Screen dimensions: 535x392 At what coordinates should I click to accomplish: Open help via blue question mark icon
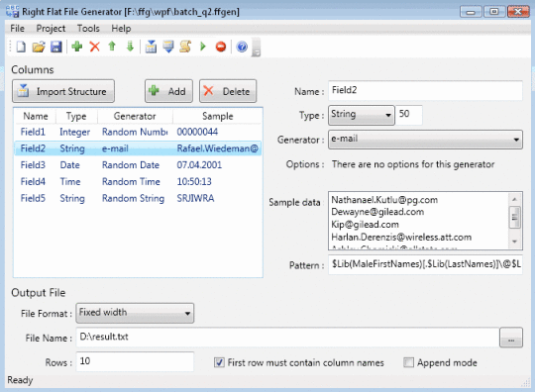point(242,47)
